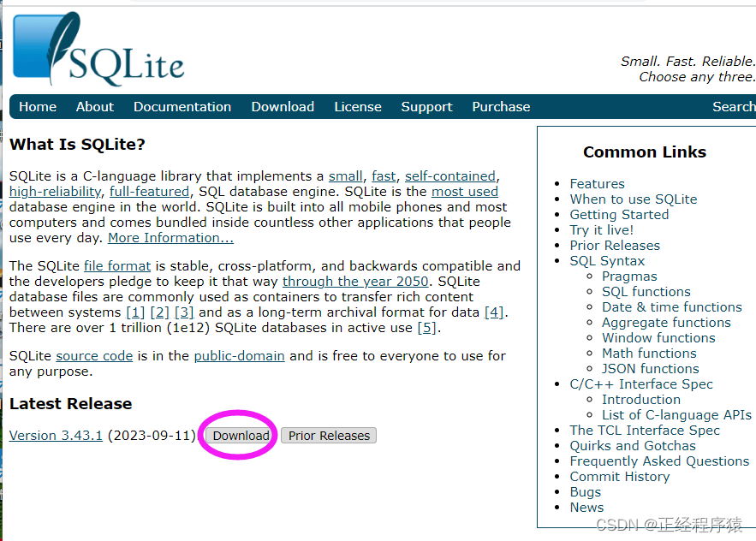The width and height of the screenshot is (756, 541).
Task: Open Frequently Asked Questions link
Action: tap(659, 461)
